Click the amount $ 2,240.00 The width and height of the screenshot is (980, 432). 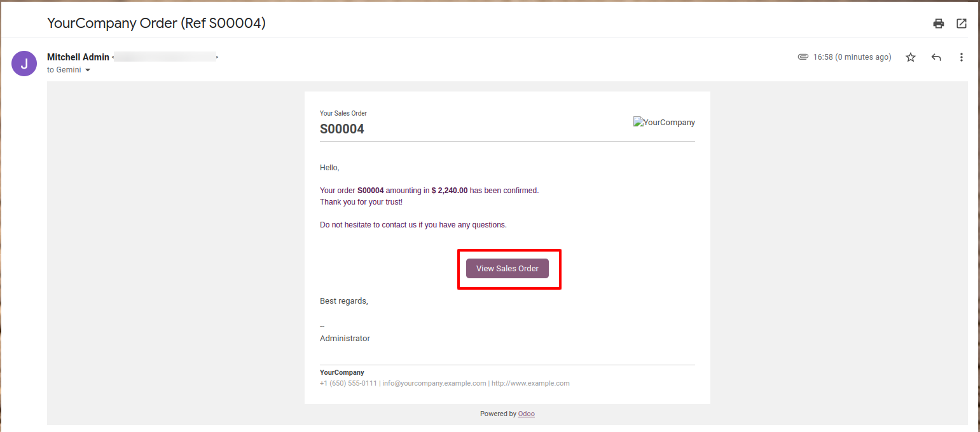click(450, 190)
